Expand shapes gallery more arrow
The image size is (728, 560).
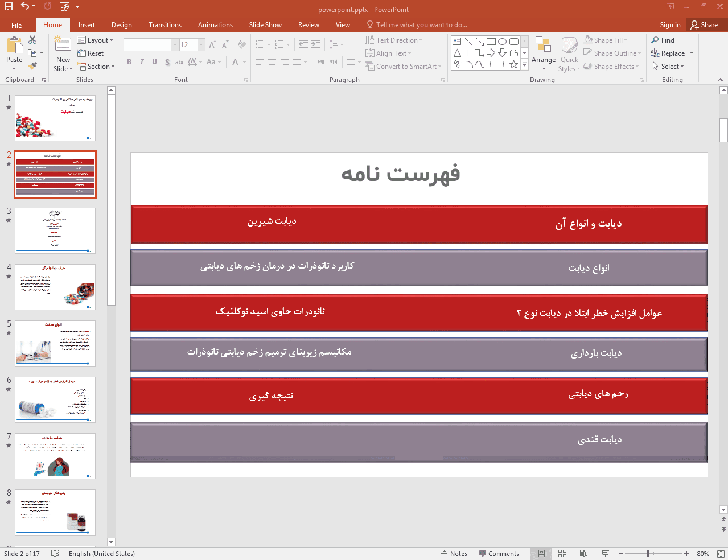(524, 65)
